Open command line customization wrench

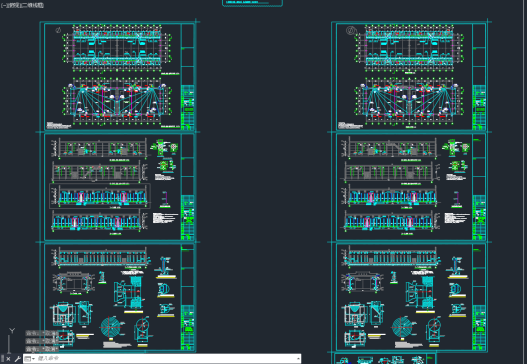17,359
